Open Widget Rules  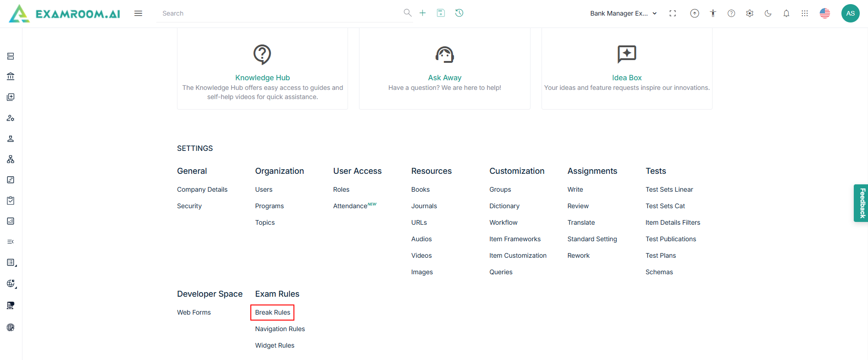click(275, 345)
